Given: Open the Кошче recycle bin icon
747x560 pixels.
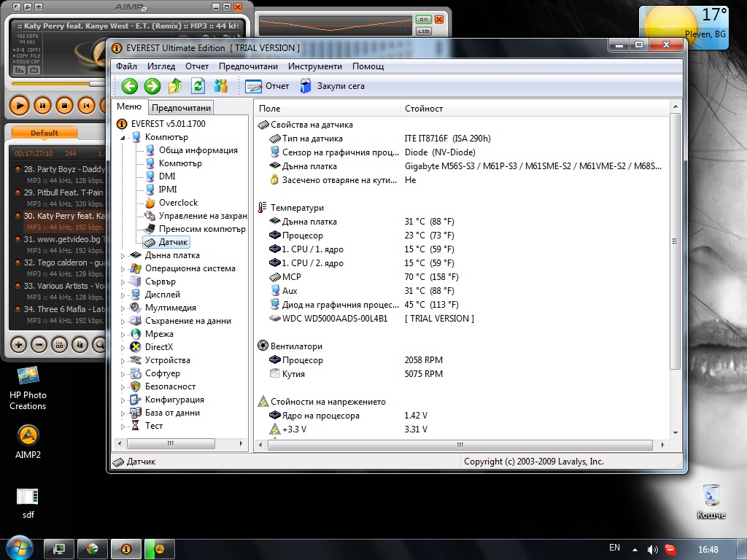Looking at the screenshot, I should 711,501.
